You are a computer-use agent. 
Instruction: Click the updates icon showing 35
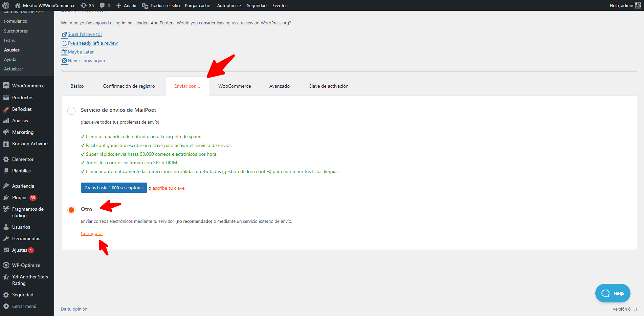pos(84,5)
